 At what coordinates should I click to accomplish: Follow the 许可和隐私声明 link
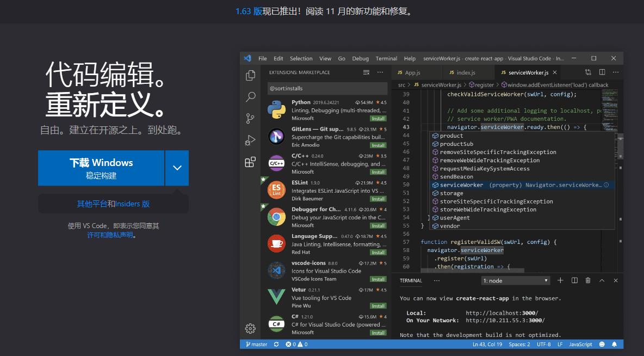point(110,235)
